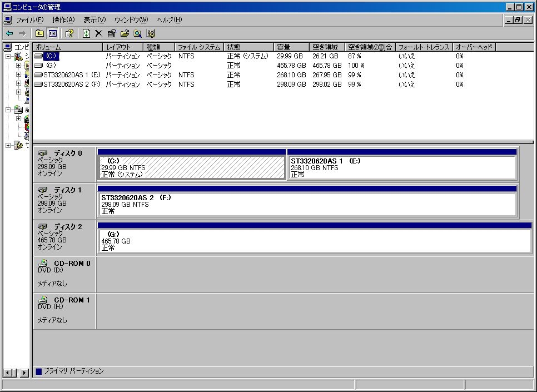Collapse the System Tools tree node
The width and height of the screenshot is (537, 392).
pos(8,57)
